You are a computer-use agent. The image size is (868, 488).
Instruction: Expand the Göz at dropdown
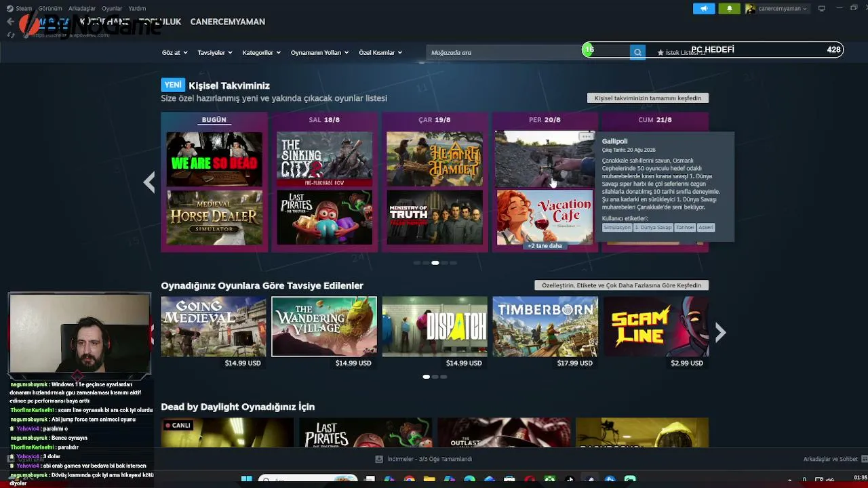(x=174, y=52)
